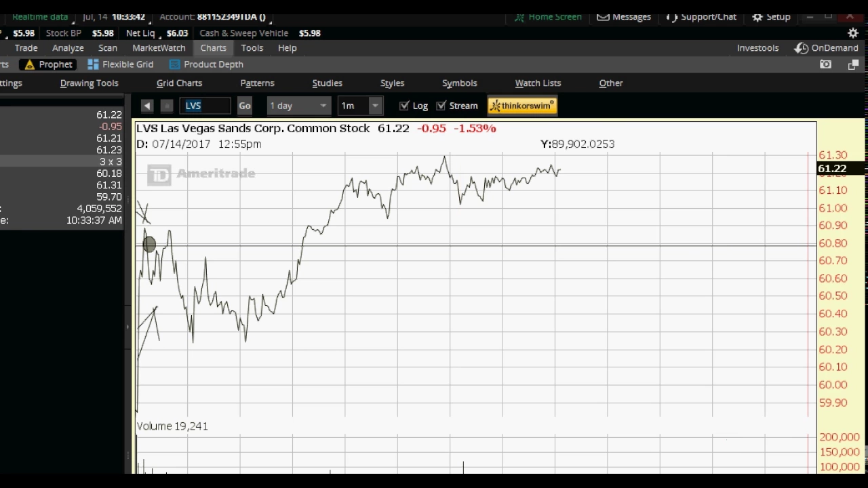The width and height of the screenshot is (868, 488).
Task: Click the Home Screen button
Action: [548, 17]
